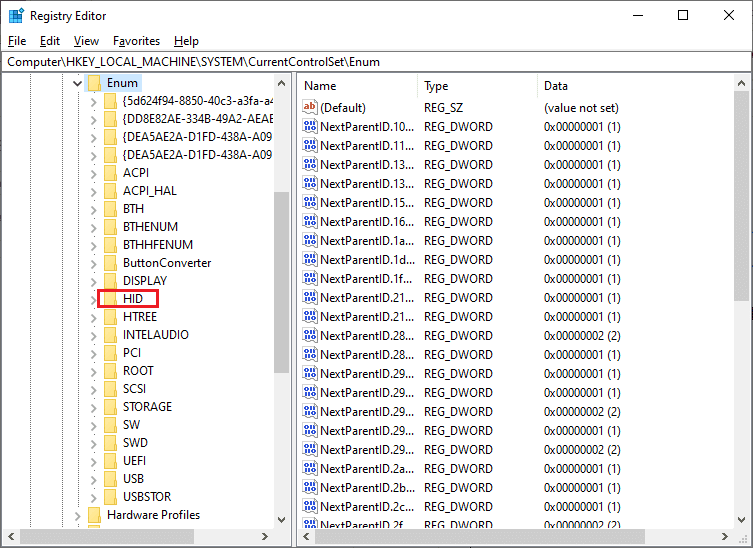The height and width of the screenshot is (548, 753).
Task: Click the NextParentID.11 DWORD icon
Action: click(310, 145)
